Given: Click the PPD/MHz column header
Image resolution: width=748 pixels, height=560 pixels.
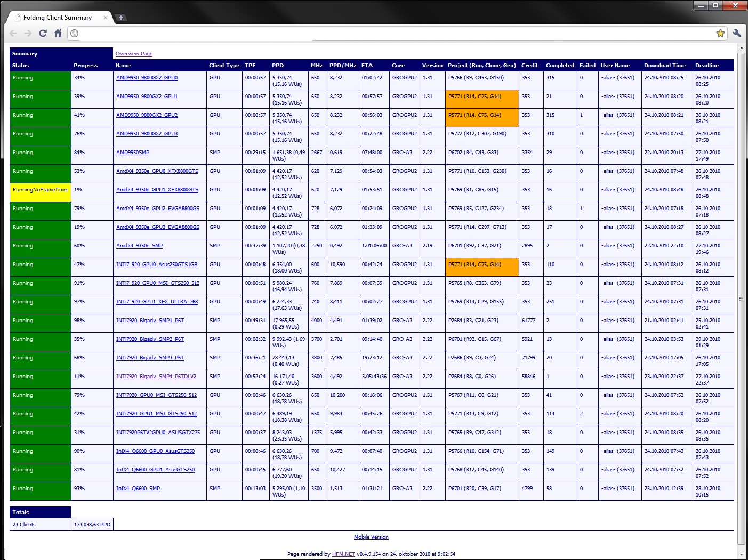Looking at the screenshot, I should pyautogui.click(x=343, y=66).
